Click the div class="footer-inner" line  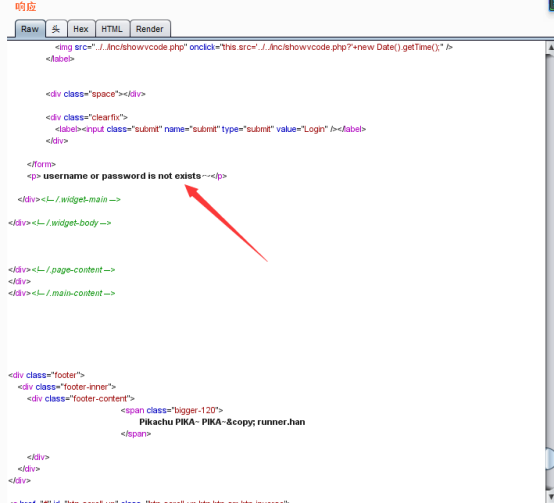(x=67, y=387)
